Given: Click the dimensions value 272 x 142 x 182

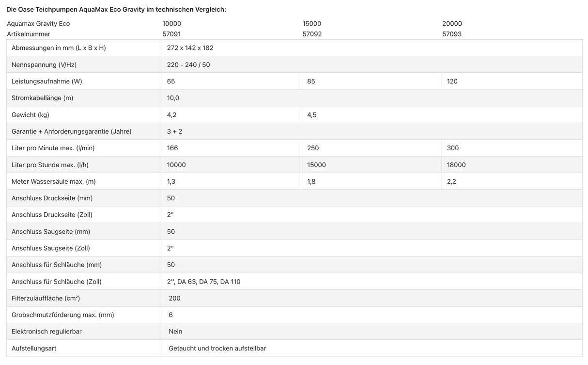Looking at the screenshot, I should click(190, 48).
